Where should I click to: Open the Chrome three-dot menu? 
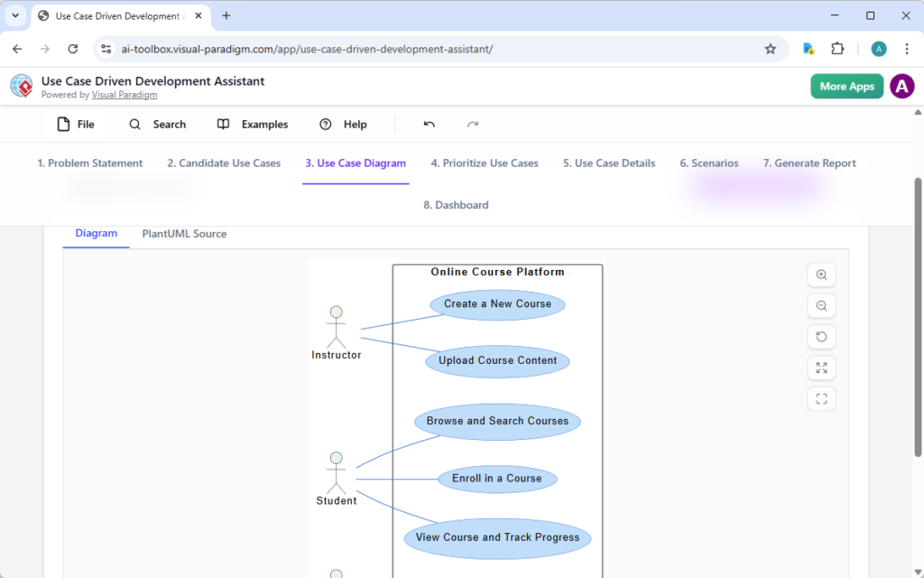point(906,49)
